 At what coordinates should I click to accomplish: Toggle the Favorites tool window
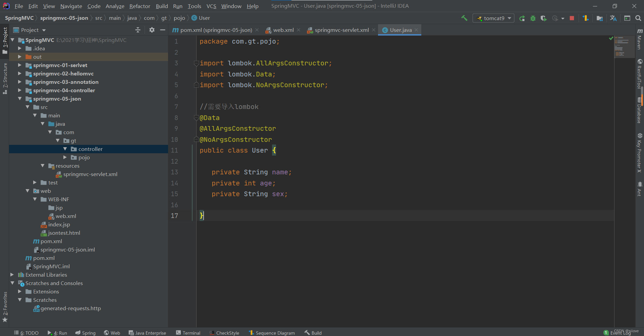point(5,307)
